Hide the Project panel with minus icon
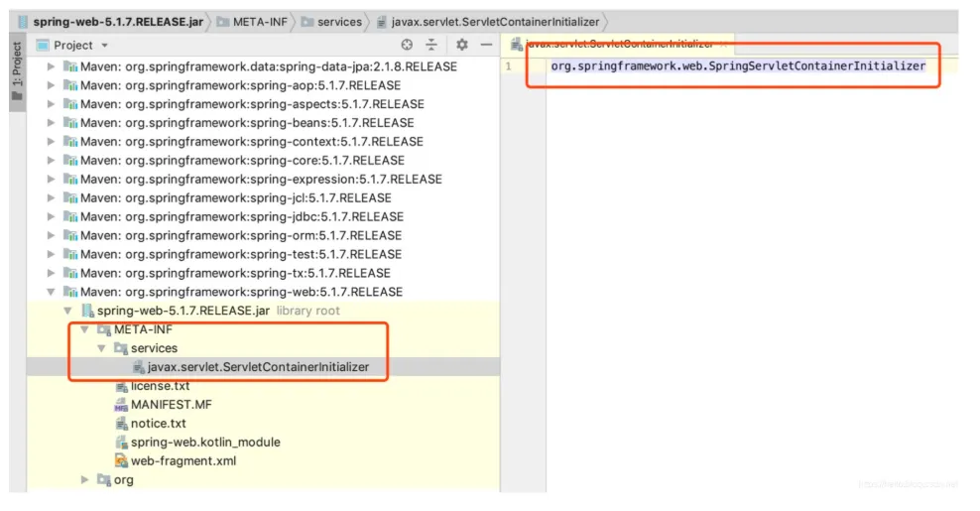980x511 pixels. coord(486,45)
